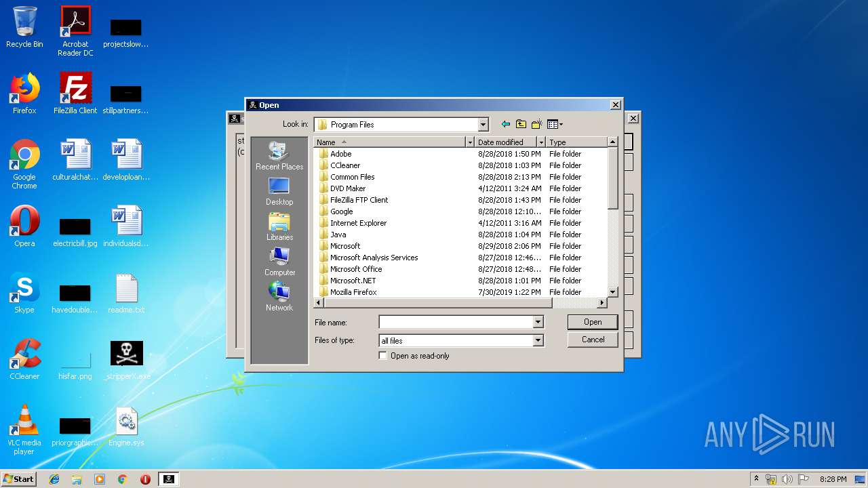Open VLC media player desktop shortcut
Viewport: 868px width, 488px height.
(24, 430)
